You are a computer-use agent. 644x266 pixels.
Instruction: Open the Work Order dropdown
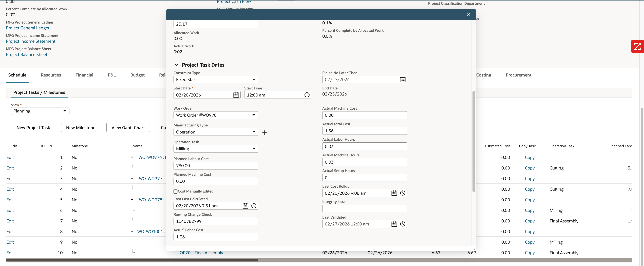(216, 115)
